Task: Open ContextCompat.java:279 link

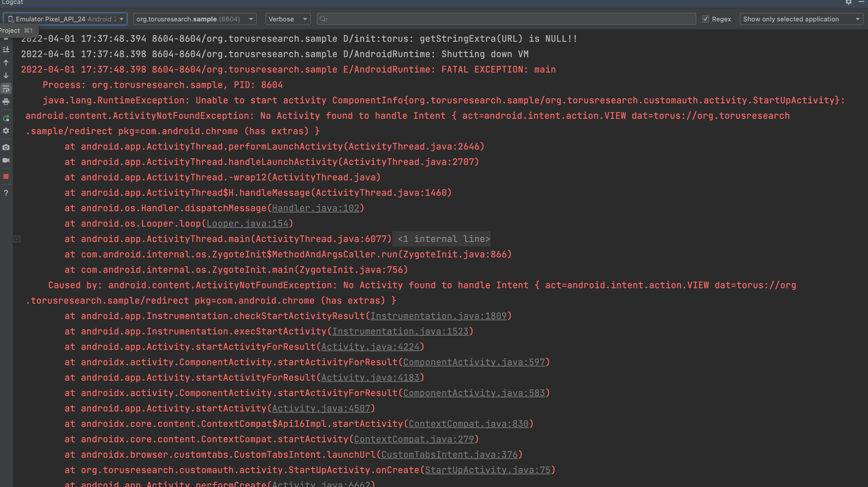Action: [x=414, y=439]
